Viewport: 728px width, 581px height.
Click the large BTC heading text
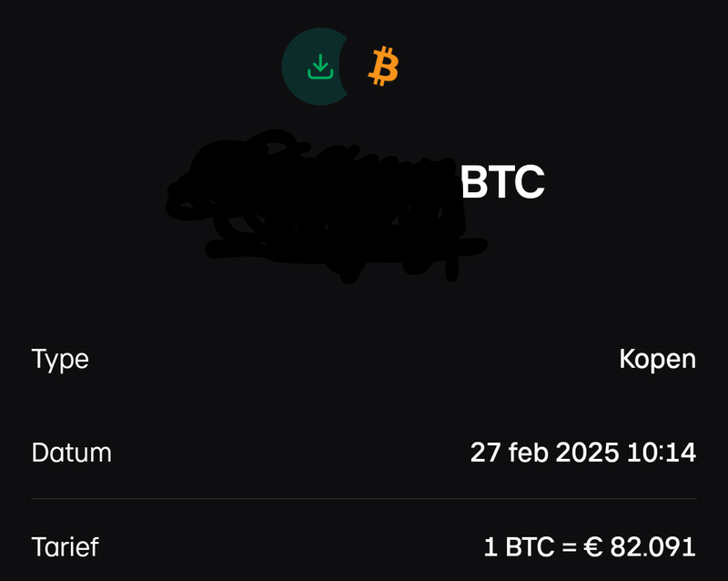click(502, 182)
